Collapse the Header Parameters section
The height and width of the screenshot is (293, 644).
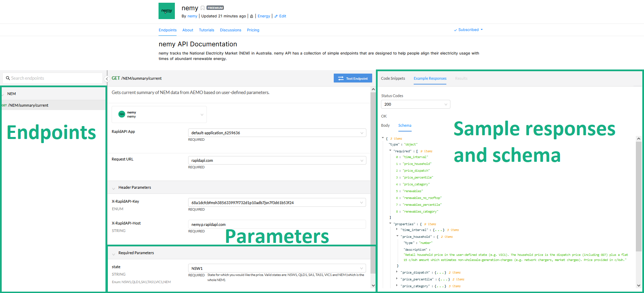point(114,188)
